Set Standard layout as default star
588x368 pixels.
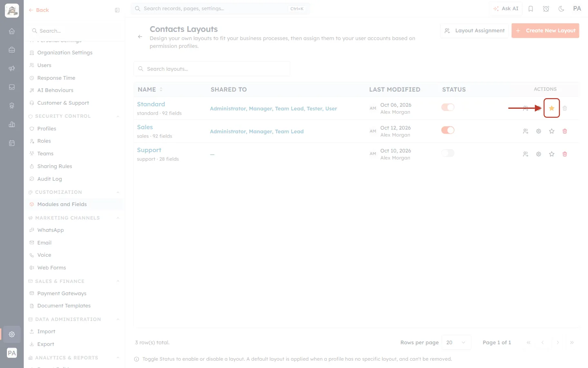coord(552,108)
